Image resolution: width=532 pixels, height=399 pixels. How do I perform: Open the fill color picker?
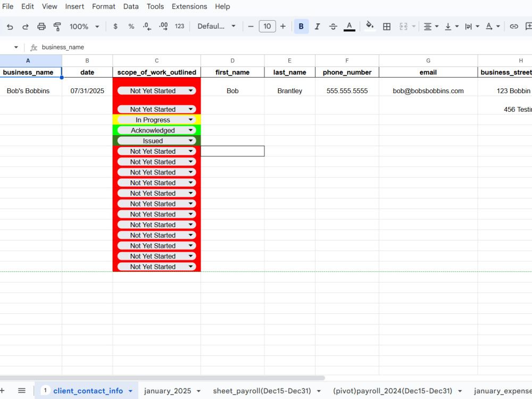point(370,26)
